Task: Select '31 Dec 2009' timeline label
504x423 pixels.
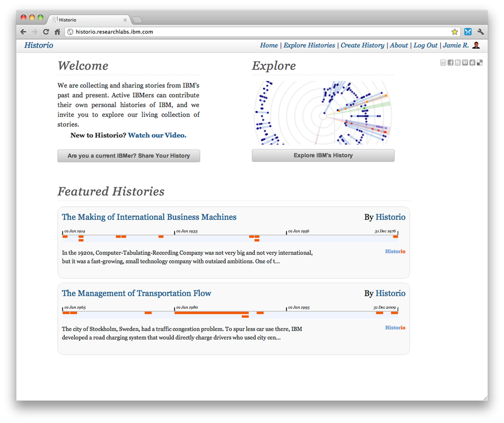Action: [384, 307]
